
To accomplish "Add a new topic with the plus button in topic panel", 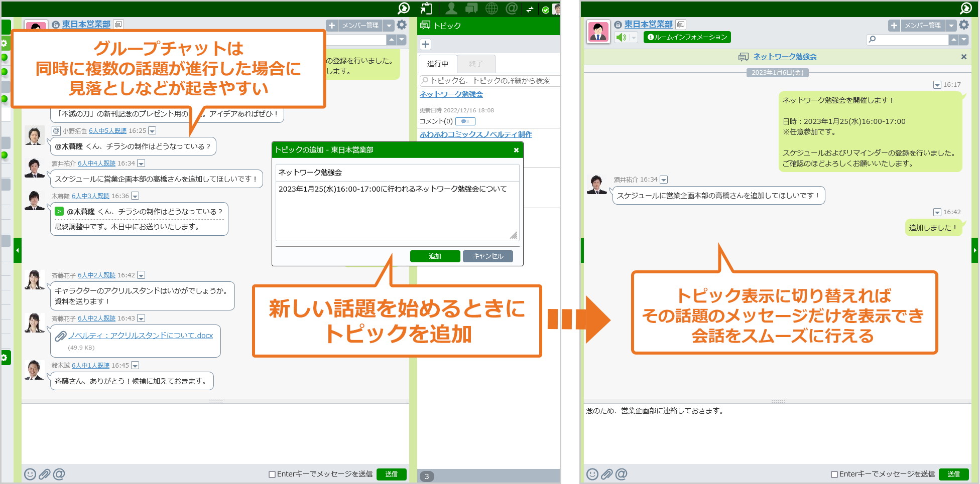I will 425,44.
